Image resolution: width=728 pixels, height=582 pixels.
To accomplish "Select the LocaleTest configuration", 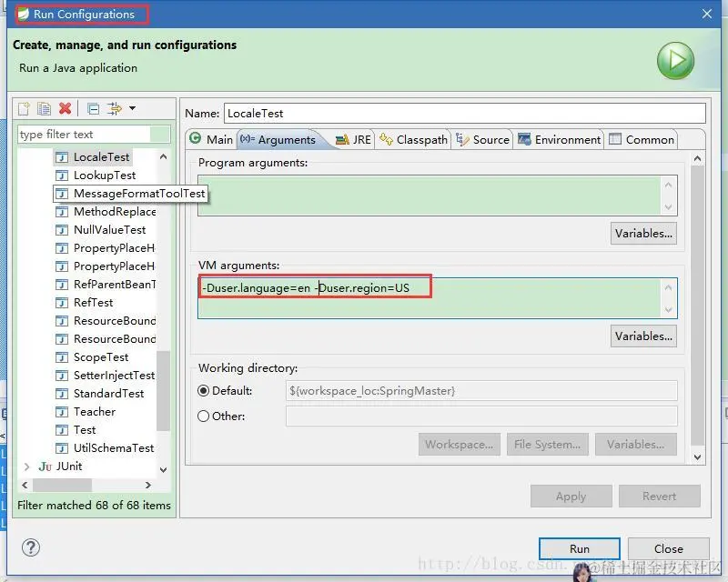I will click(x=101, y=157).
